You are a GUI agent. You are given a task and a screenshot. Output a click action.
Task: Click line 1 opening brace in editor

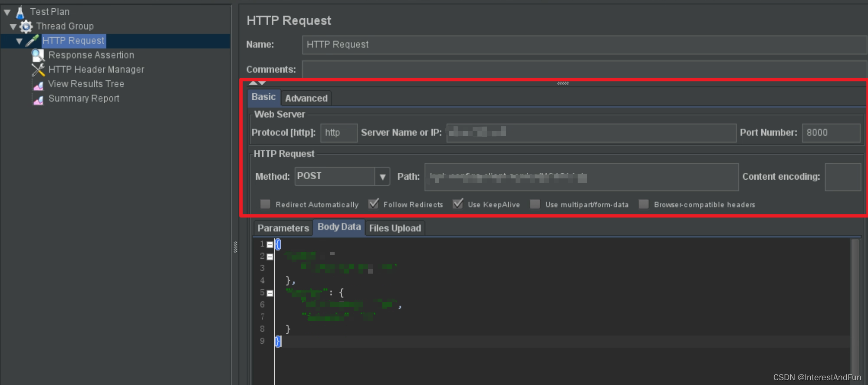coord(278,245)
